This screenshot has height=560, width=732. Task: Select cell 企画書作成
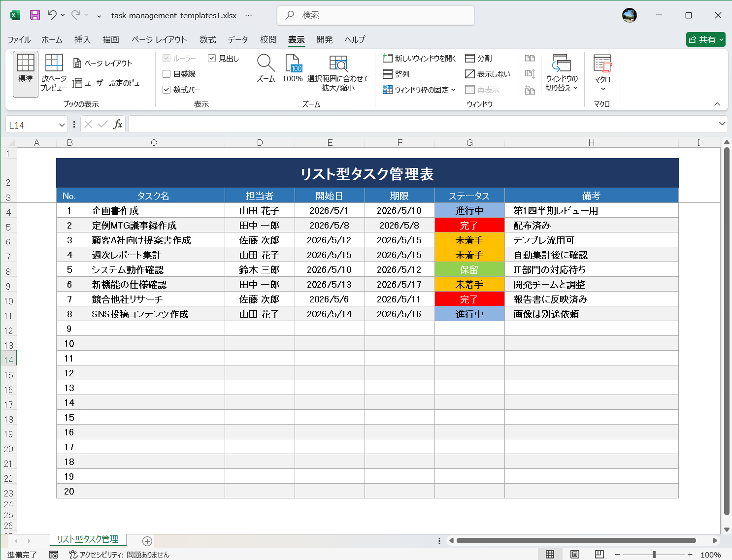154,210
